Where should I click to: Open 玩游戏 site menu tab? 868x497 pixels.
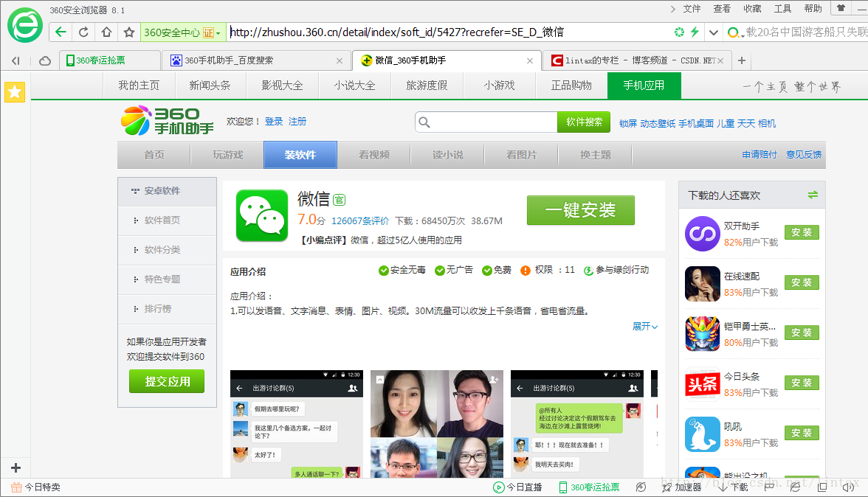coord(227,155)
